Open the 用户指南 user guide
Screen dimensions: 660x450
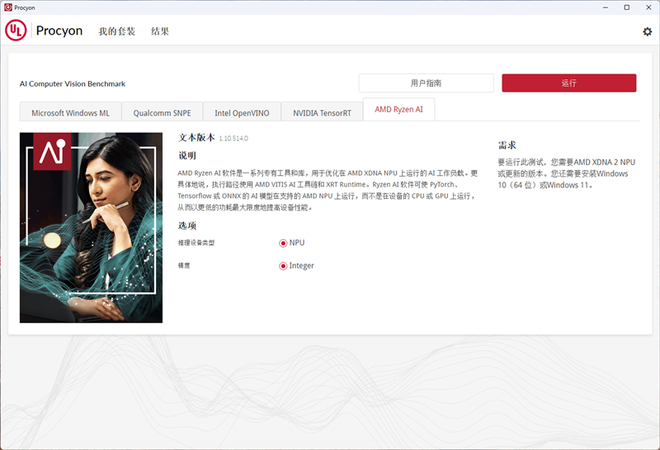click(x=426, y=83)
